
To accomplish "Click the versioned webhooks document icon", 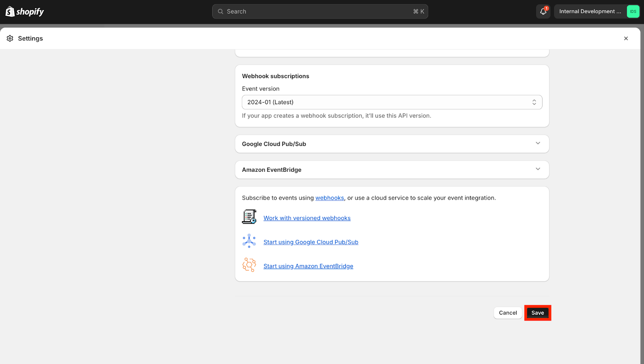I will [249, 217].
